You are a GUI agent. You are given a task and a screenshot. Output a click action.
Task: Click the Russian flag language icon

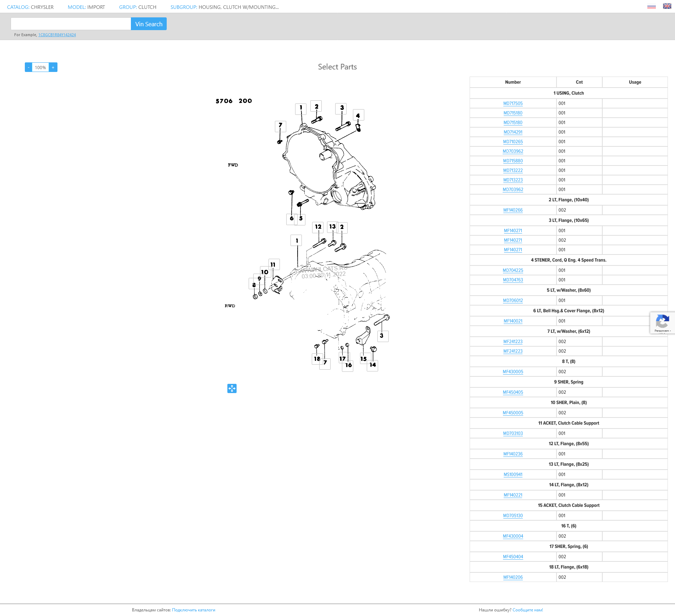(651, 7)
